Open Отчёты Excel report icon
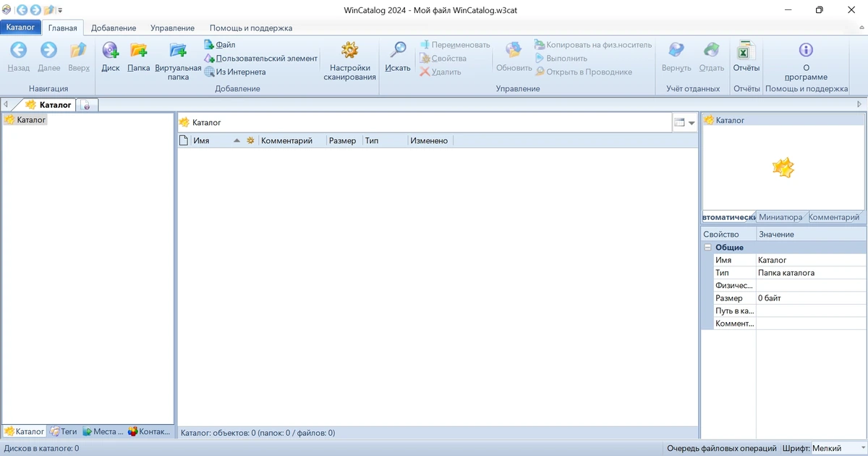Screen dimensions: 868x456 click(x=746, y=50)
